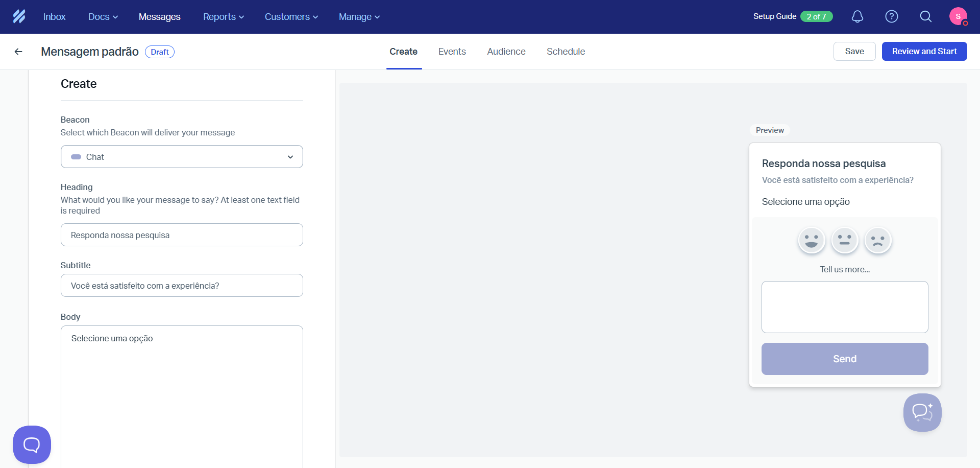Go back using the arrow icon

pos(18,51)
